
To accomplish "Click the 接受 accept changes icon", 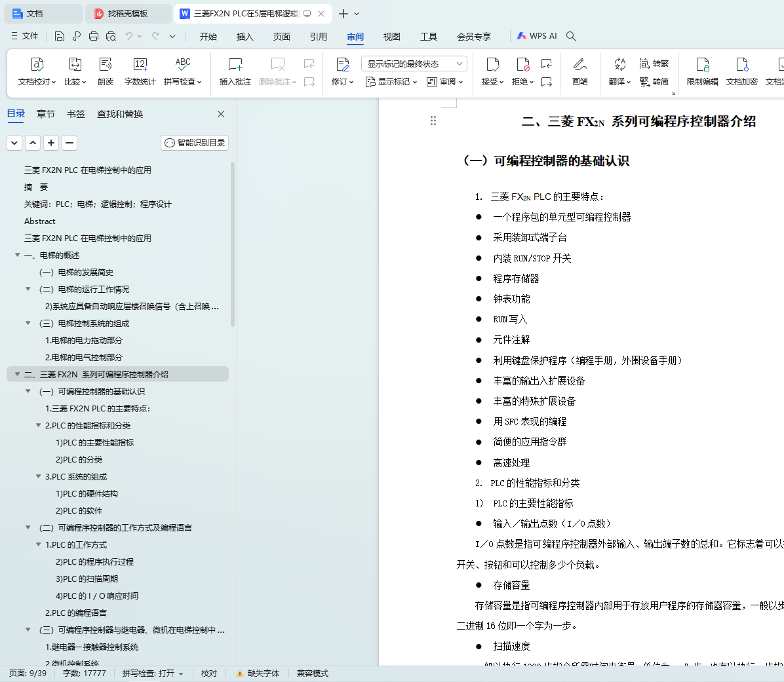I will (x=492, y=65).
